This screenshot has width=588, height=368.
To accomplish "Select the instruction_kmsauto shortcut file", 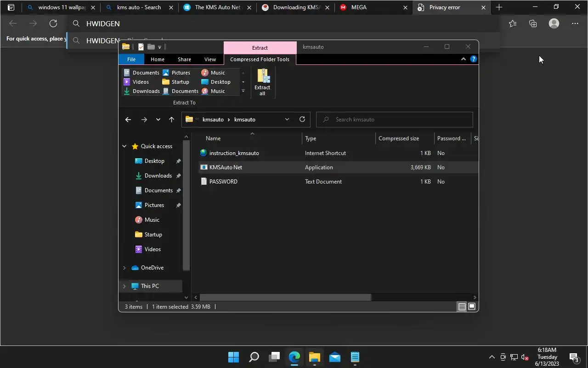I will [234, 153].
